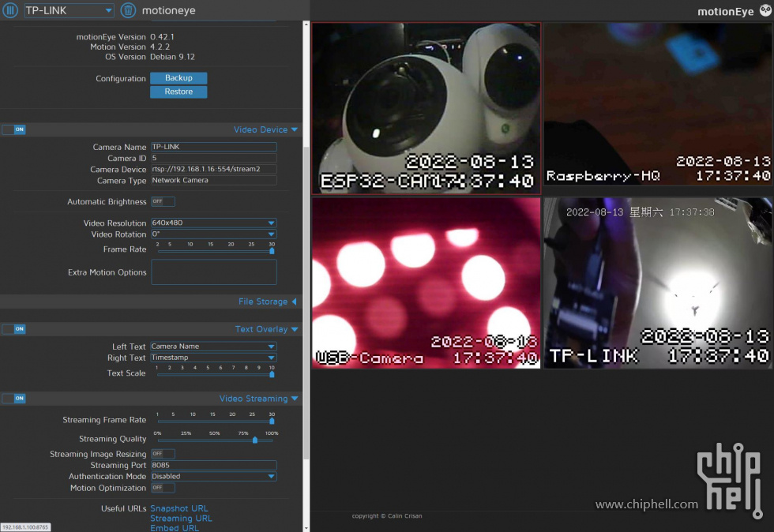Select the ESP32-CAM camera frame
Screen dimensions: 774x532
(x=426, y=108)
